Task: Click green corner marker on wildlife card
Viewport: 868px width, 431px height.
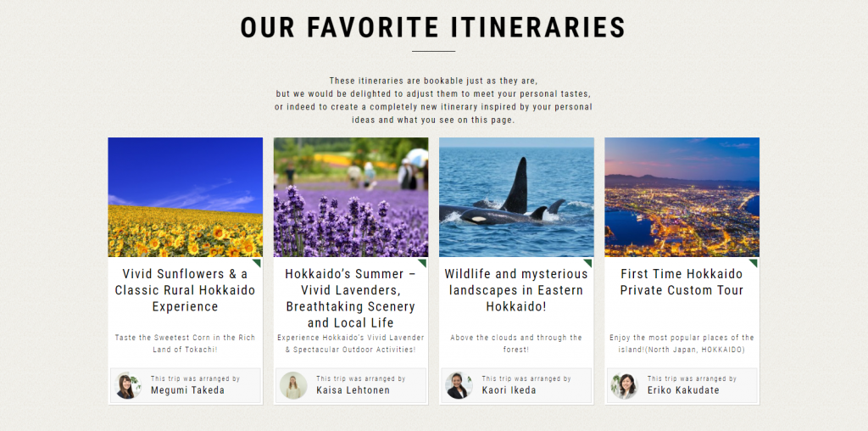Action: 588,262
